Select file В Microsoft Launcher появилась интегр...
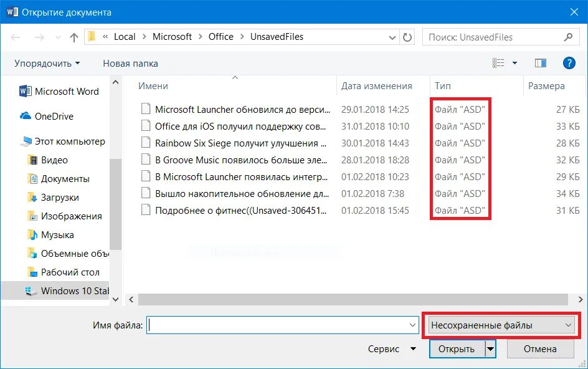Image resolution: width=588 pixels, height=369 pixels. click(x=242, y=177)
